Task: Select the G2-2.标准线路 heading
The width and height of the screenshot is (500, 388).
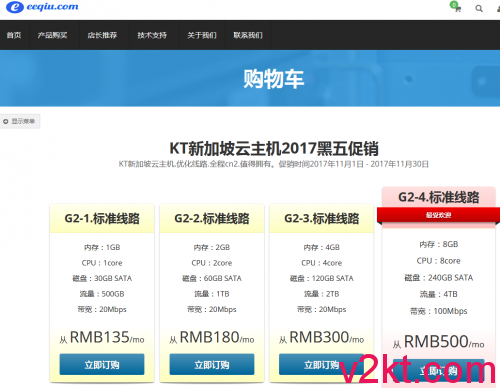Action: point(212,219)
